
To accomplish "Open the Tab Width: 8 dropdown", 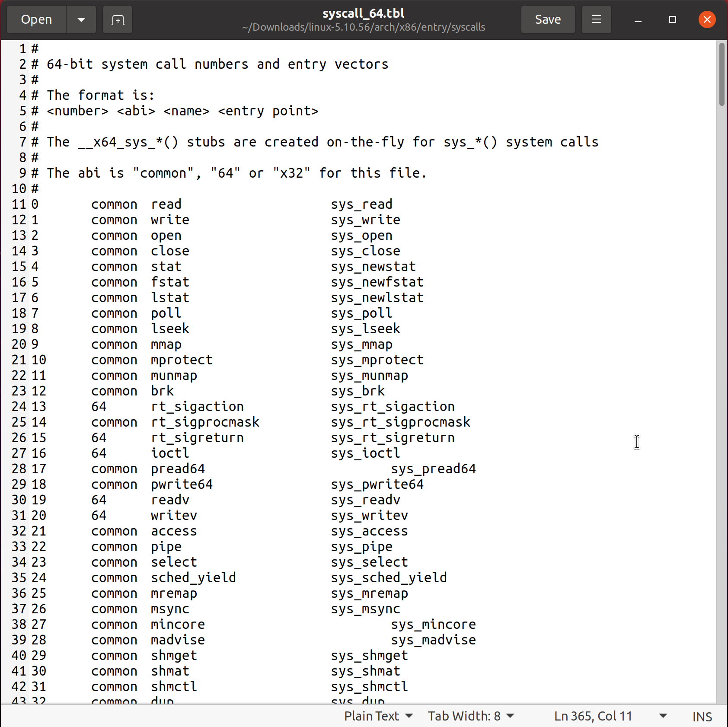I will pos(471,716).
